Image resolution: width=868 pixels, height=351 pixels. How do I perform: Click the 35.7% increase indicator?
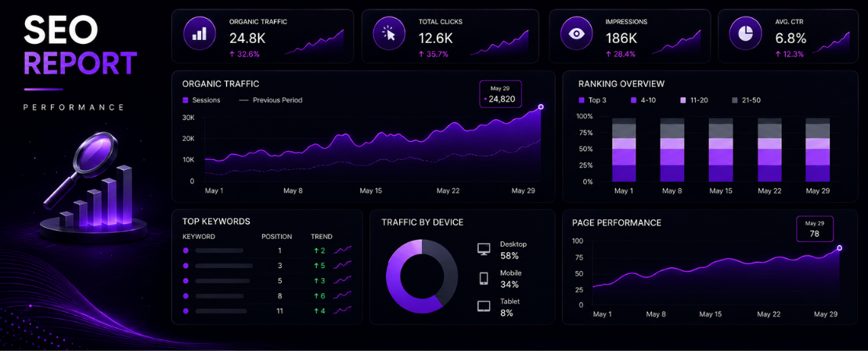coord(434,54)
